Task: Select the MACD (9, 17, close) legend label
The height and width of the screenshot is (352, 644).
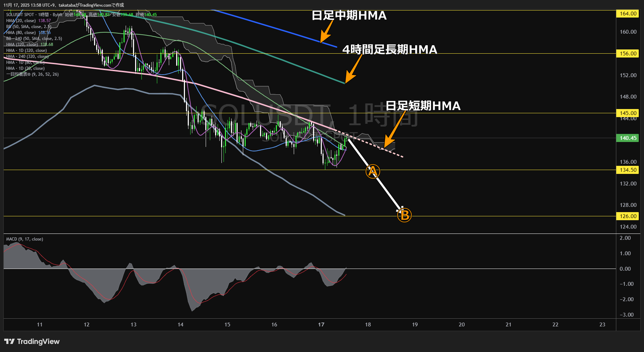Action: tap(25, 239)
